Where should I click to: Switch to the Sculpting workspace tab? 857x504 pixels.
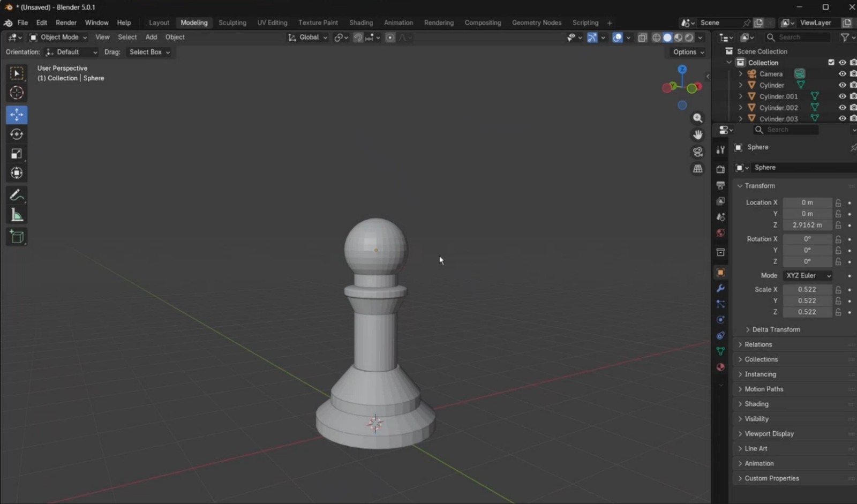232,22
